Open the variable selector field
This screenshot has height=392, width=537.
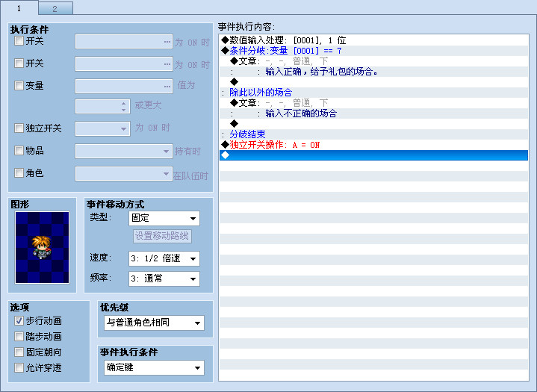click(x=124, y=87)
